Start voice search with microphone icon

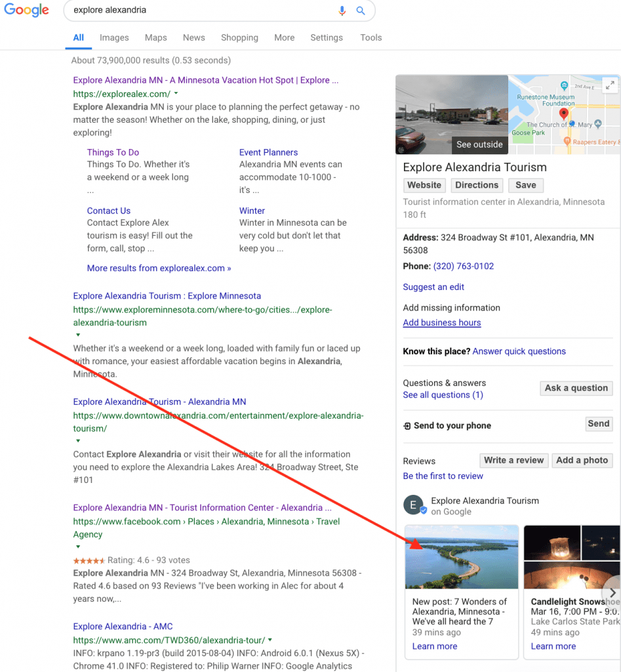(342, 10)
